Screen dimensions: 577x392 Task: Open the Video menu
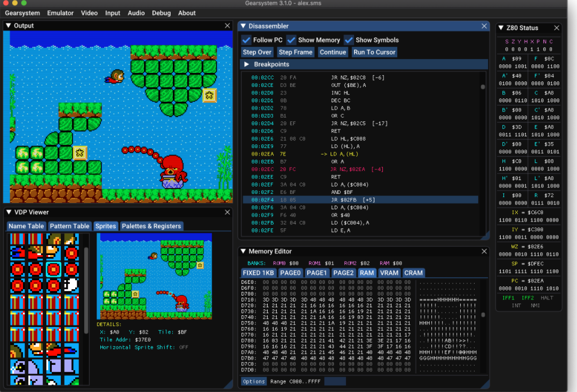click(x=90, y=13)
